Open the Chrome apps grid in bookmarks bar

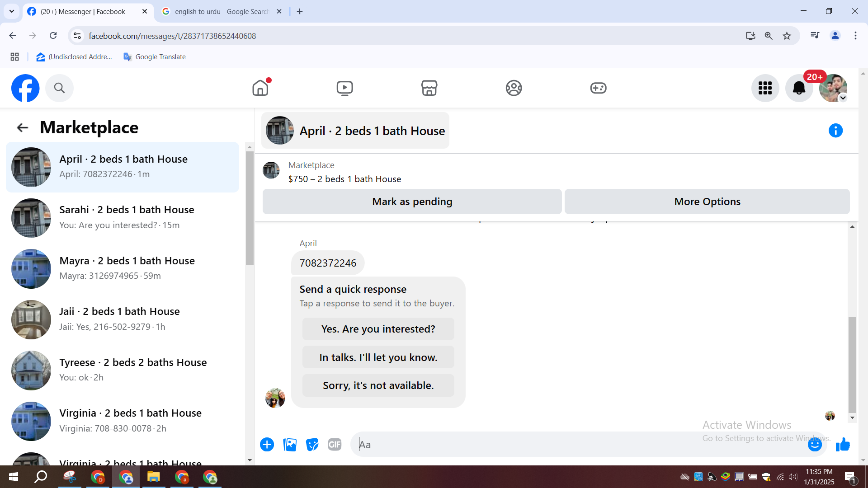tap(15, 57)
